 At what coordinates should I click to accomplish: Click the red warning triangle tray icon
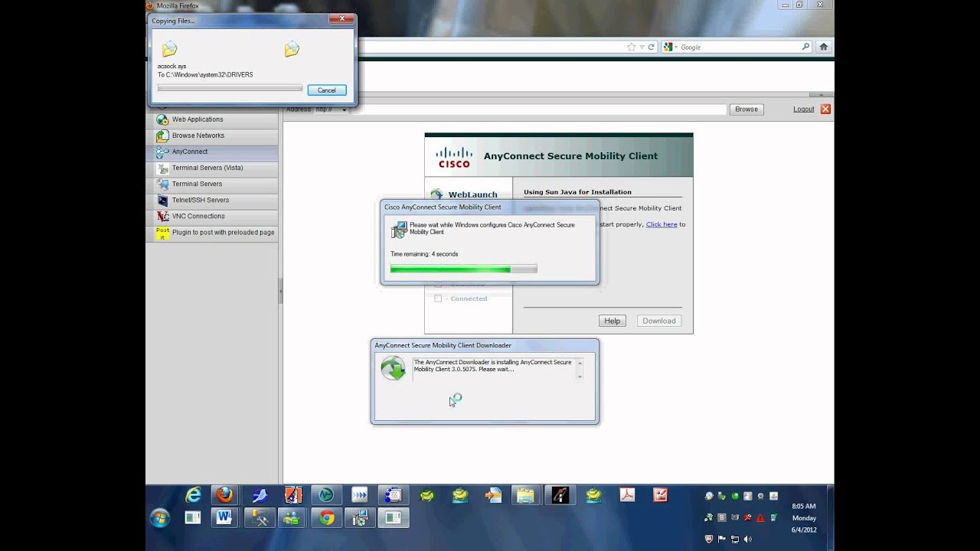760,518
